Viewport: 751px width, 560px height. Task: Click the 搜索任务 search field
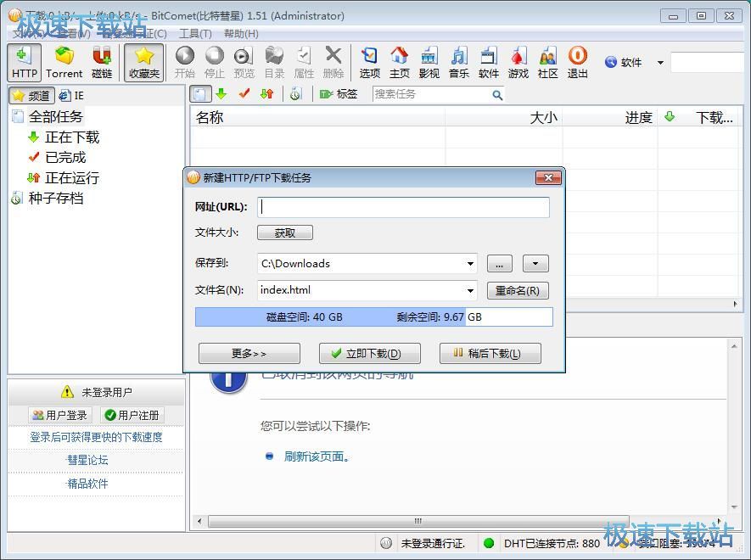click(431, 94)
